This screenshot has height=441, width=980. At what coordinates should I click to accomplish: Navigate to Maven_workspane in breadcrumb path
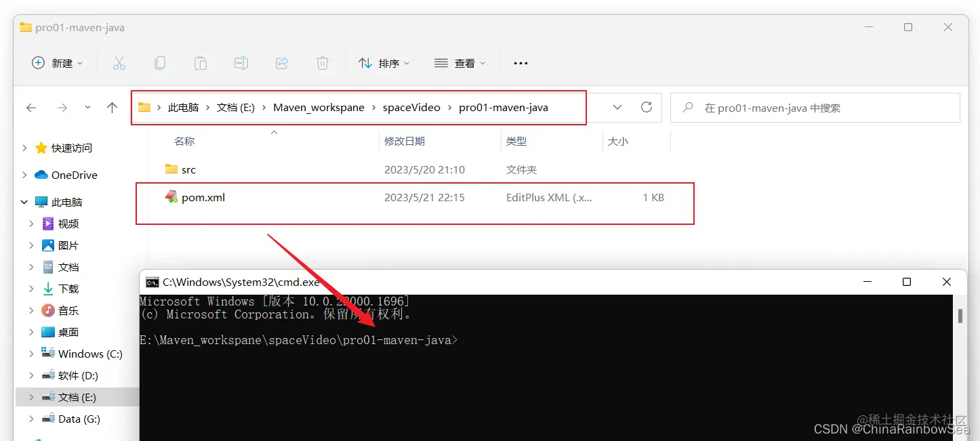coord(319,107)
